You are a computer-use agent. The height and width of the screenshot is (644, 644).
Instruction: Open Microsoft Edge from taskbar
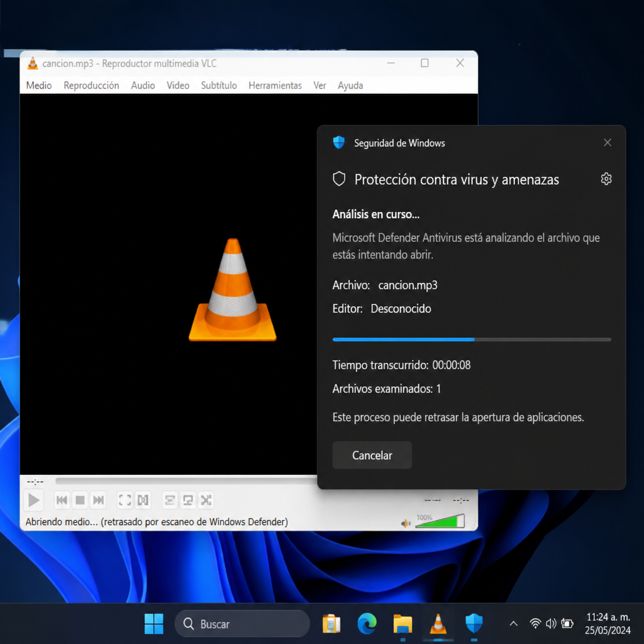coord(367,624)
